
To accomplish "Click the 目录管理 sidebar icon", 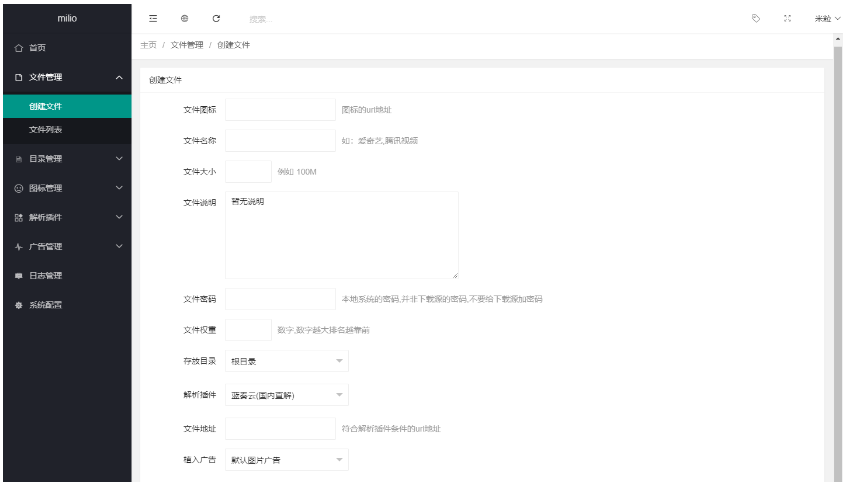I will (x=19, y=159).
